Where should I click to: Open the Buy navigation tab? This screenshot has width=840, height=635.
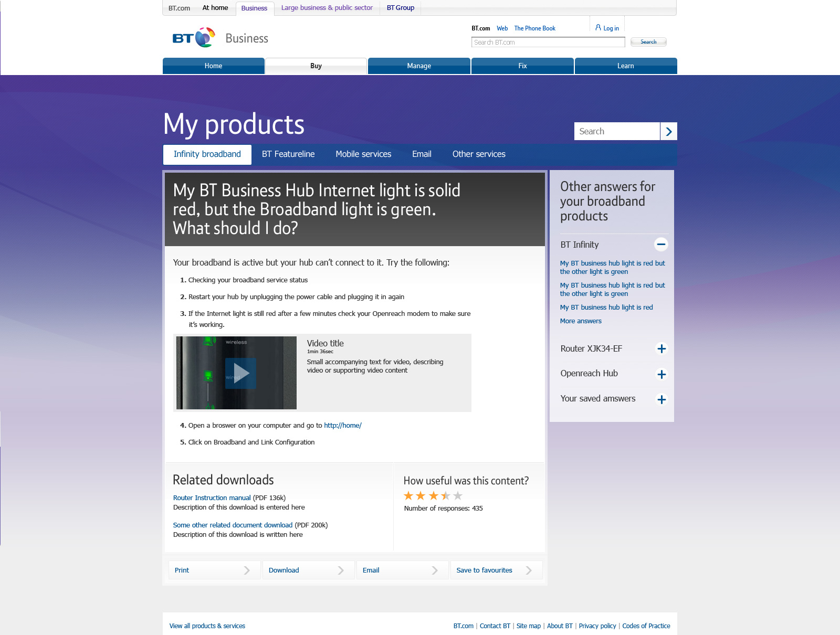coord(316,66)
